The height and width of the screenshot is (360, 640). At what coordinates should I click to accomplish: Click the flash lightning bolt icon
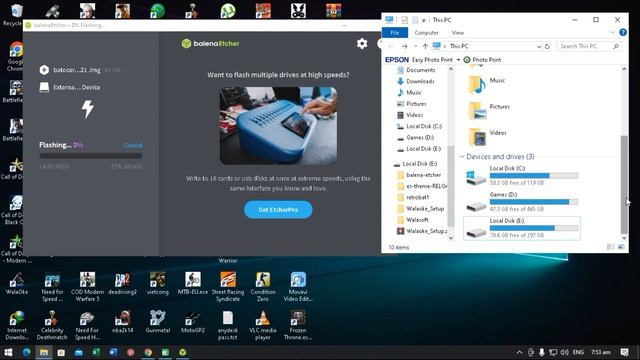pyautogui.click(x=88, y=109)
